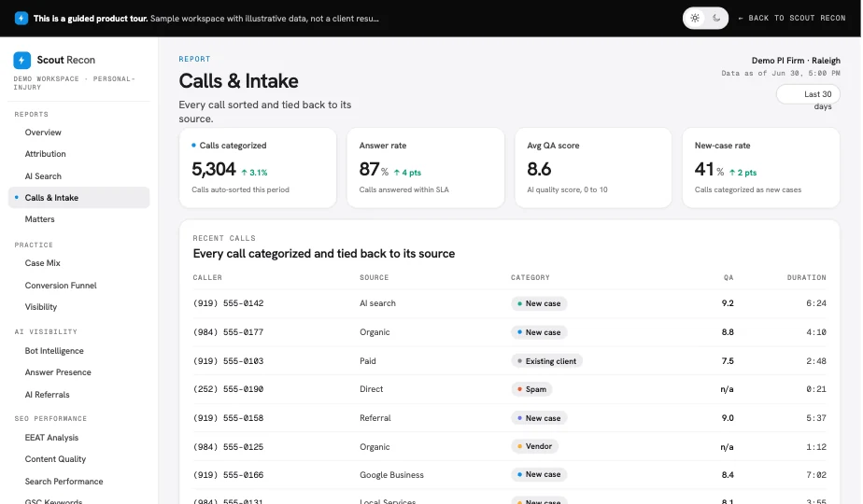Click the Avg QA score card

[593, 168]
